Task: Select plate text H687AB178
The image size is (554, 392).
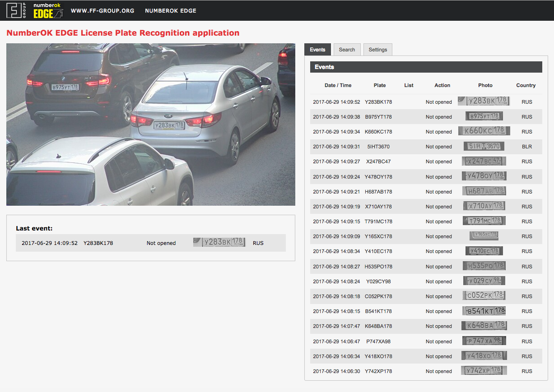Action: coord(378,192)
